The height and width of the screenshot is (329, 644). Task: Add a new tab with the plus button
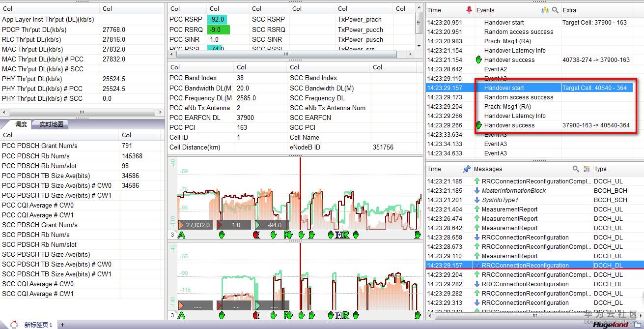click(x=62, y=325)
